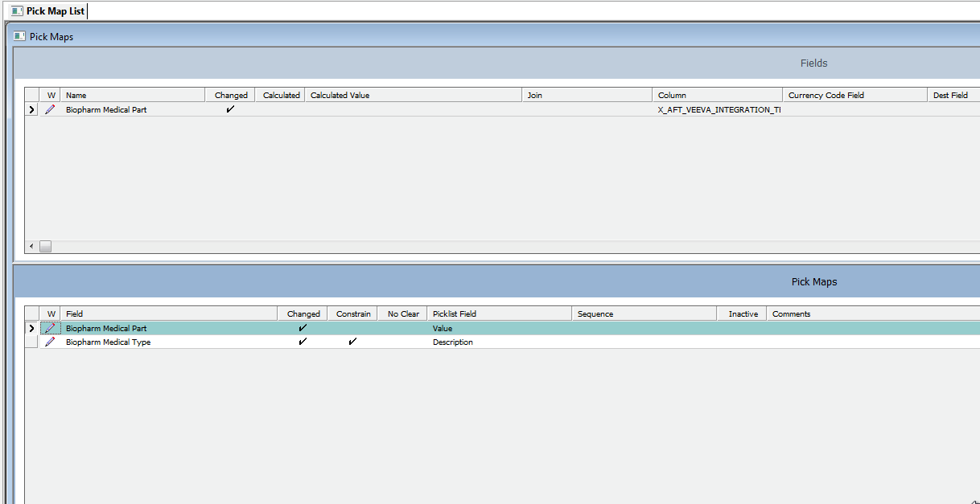Image resolution: width=980 pixels, height=504 pixels.
Task: Click X_AFT_VEEVA_INTEGRATION column value
Action: [x=719, y=109]
